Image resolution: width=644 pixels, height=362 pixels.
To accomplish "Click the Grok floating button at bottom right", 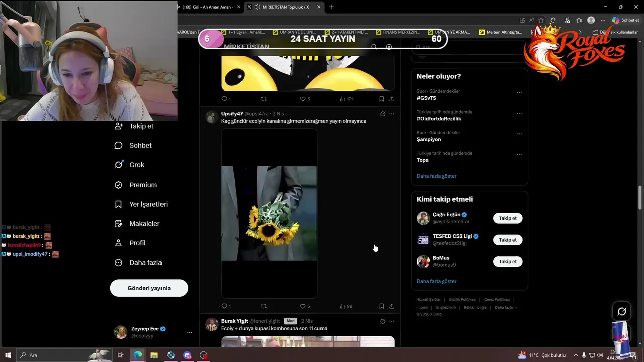I will click(622, 312).
